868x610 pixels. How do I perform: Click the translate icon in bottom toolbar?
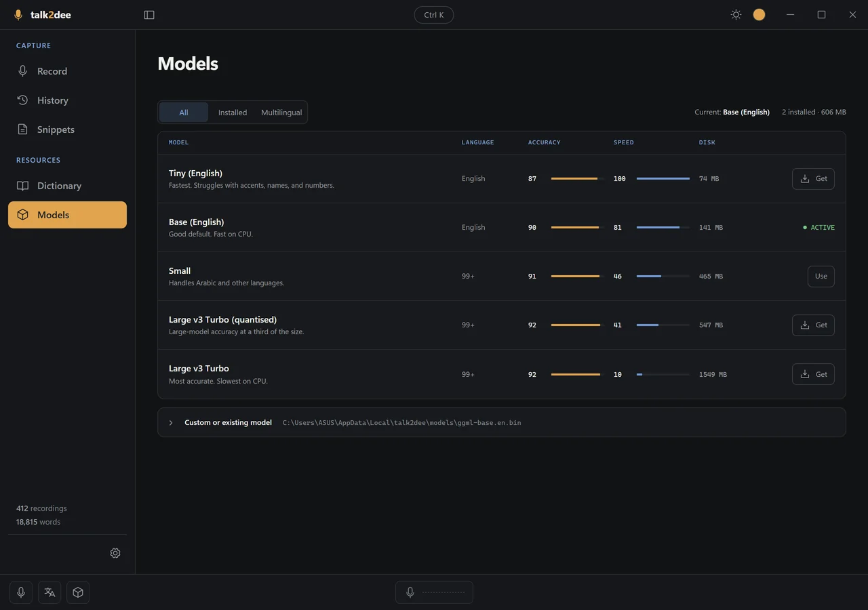click(50, 592)
